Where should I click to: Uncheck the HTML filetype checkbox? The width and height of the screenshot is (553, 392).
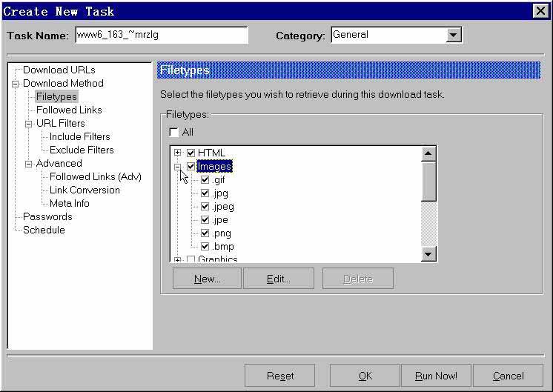coord(191,153)
